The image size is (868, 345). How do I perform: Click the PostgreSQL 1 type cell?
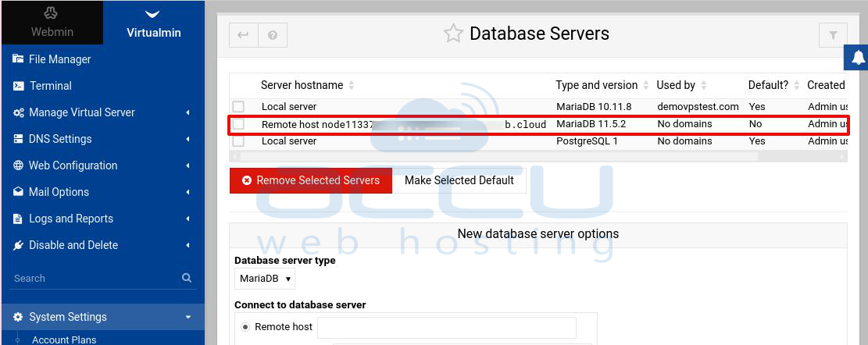point(587,141)
